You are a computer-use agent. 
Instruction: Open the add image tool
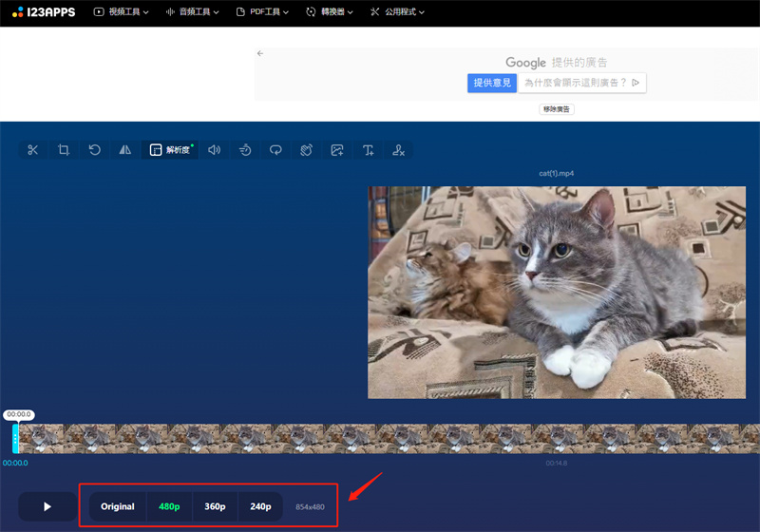[337, 150]
